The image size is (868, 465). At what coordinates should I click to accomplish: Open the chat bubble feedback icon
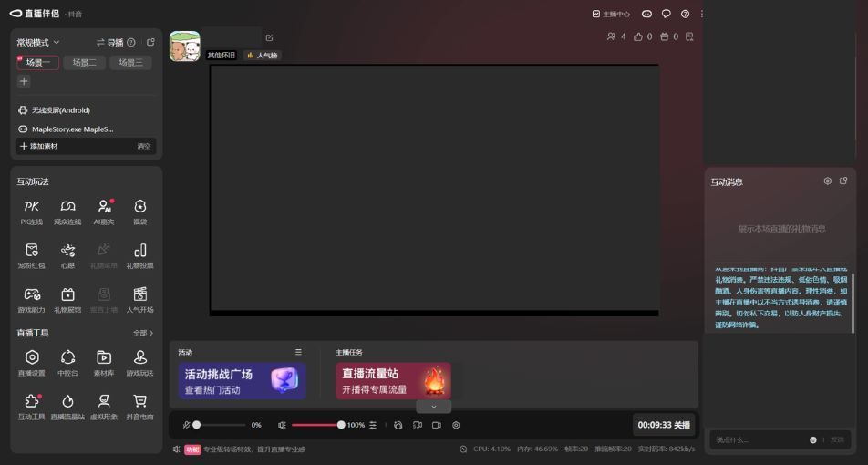[x=666, y=14]
